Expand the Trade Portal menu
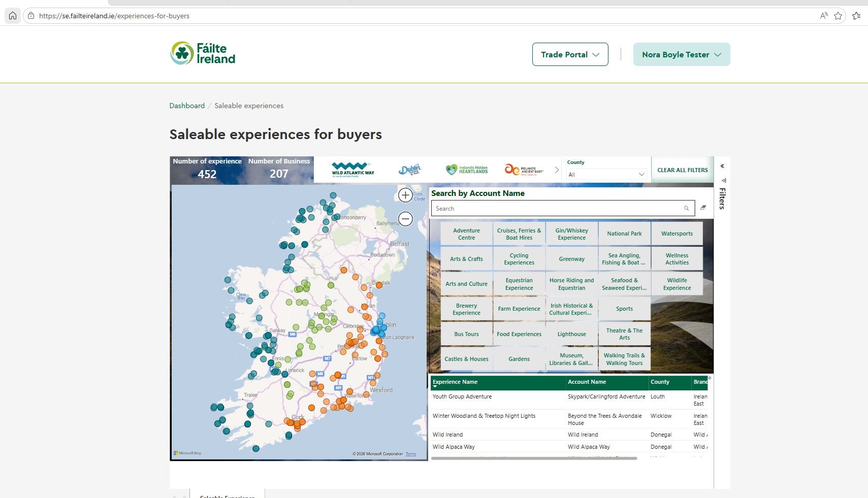This screenshot has height=498, width=868. pyautogui.click(x=570, y=54)
